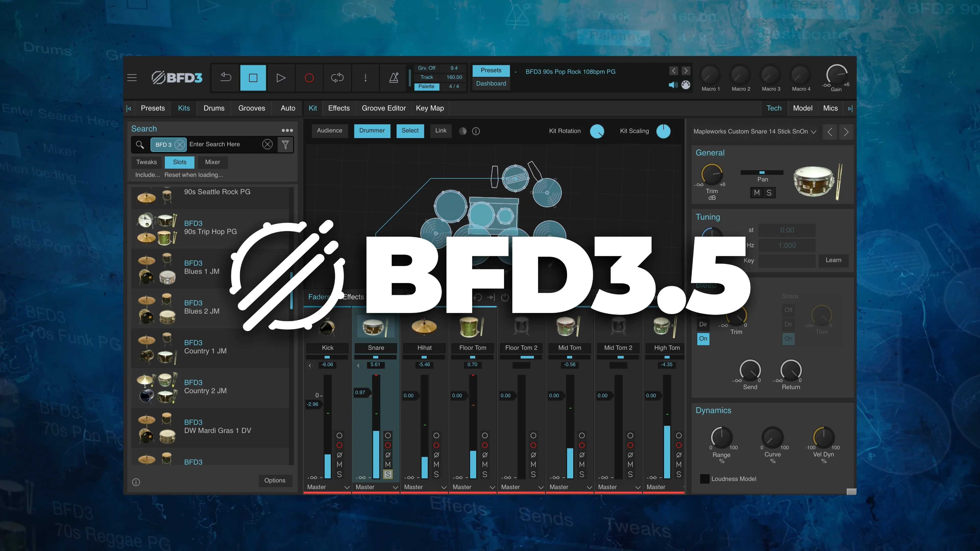Click the Audience view button

pos(329,130)
